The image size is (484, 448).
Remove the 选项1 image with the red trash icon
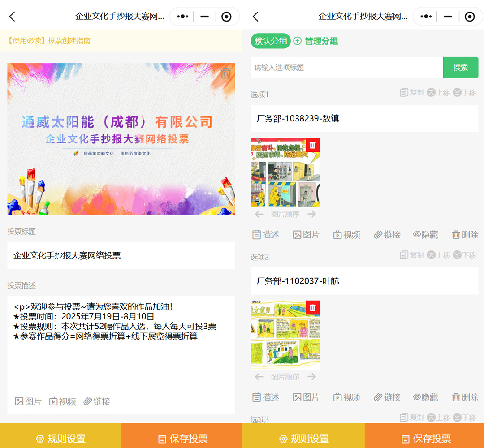[313, 145]
